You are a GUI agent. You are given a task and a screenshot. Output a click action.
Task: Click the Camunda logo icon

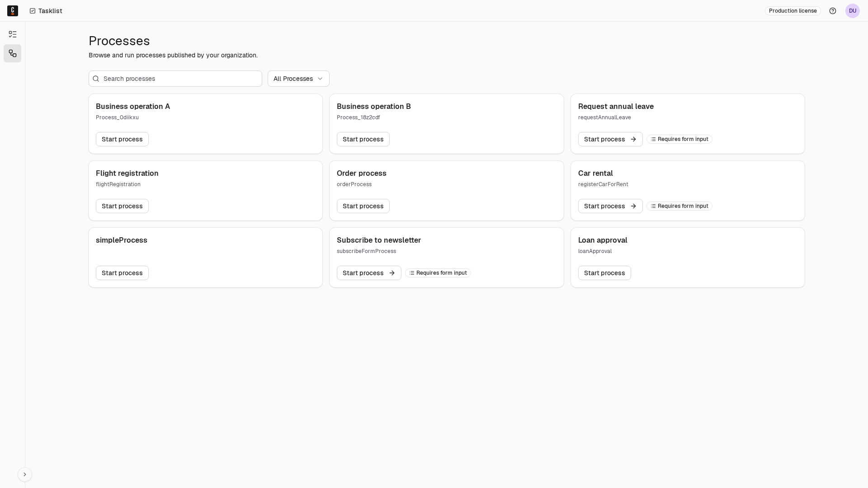point(13,11)
